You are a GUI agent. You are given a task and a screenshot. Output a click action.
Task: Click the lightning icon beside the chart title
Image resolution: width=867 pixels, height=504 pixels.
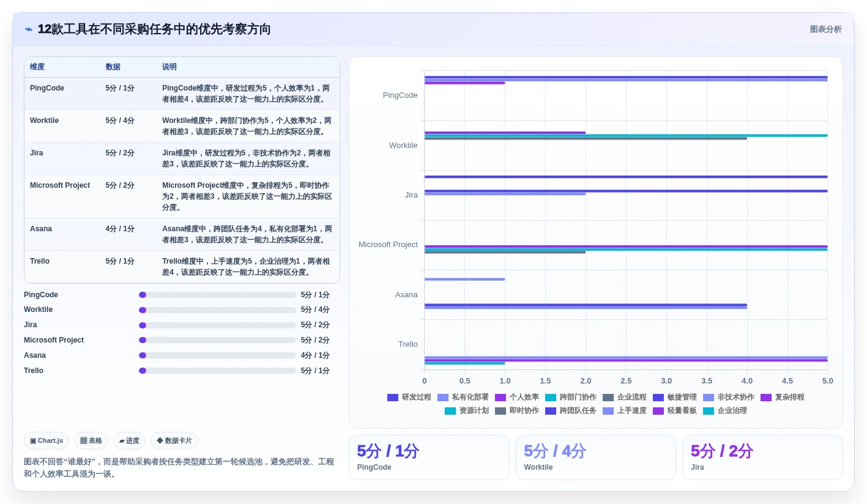click(x=29, y=29)
